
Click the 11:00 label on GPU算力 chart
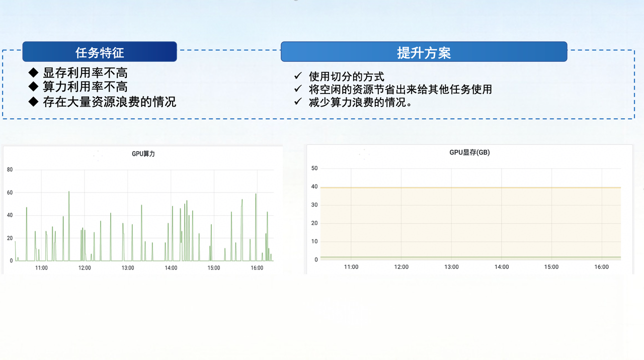click(x=41, y=268)
